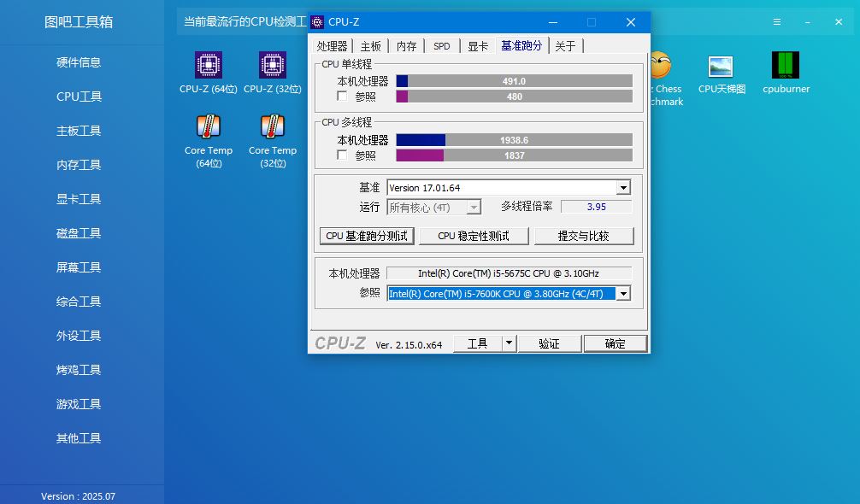Screen dimensions: 860x504
Task: Open the 显卡 tab
Action: (478, 46)
